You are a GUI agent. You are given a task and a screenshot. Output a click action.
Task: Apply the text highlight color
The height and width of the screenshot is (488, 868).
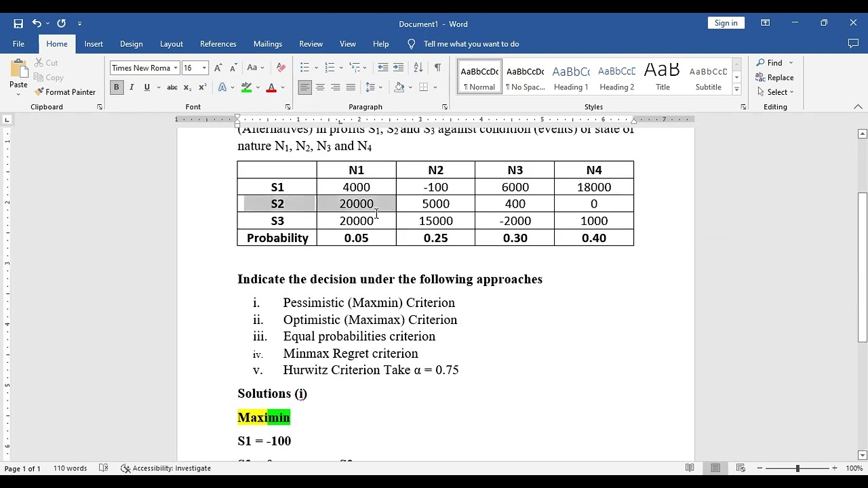click(245, 87)
